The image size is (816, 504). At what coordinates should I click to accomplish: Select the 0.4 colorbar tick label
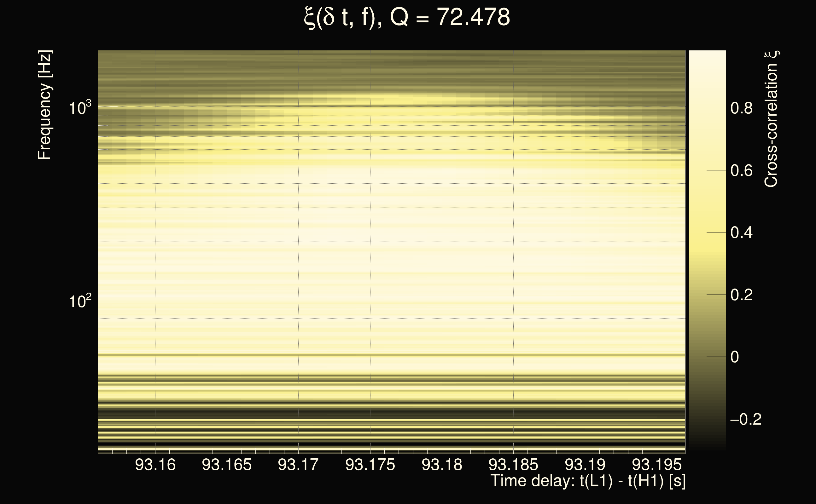[x=741, y=233]
